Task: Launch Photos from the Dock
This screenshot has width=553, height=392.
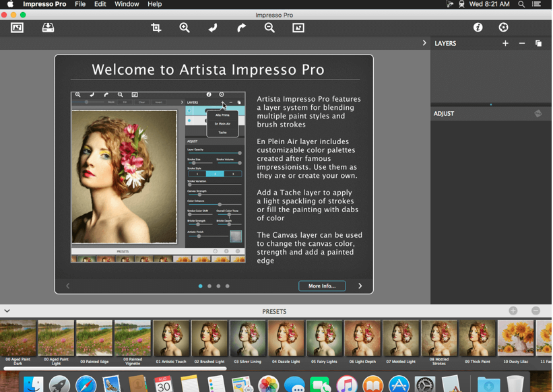Action: click(x=268, y=384)
